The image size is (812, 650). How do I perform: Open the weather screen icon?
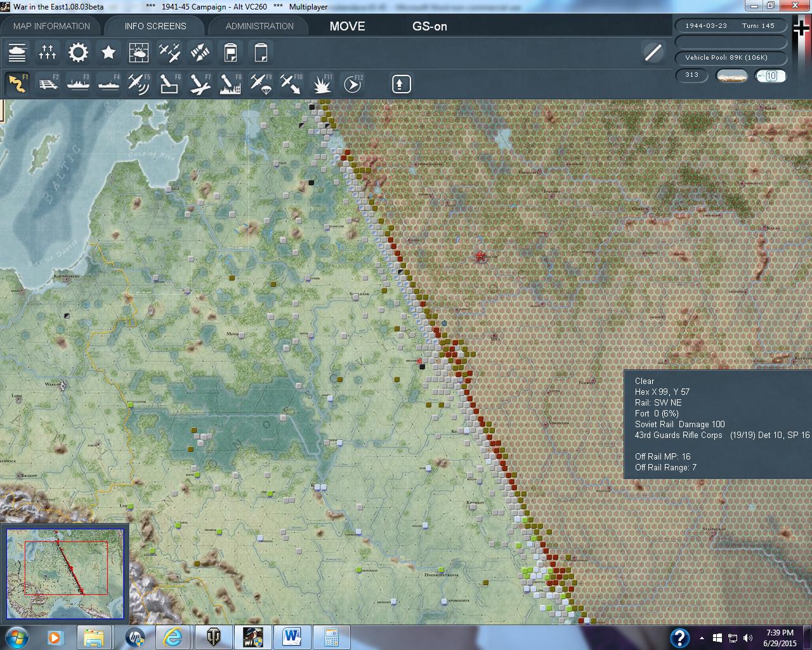pos(138,53)
